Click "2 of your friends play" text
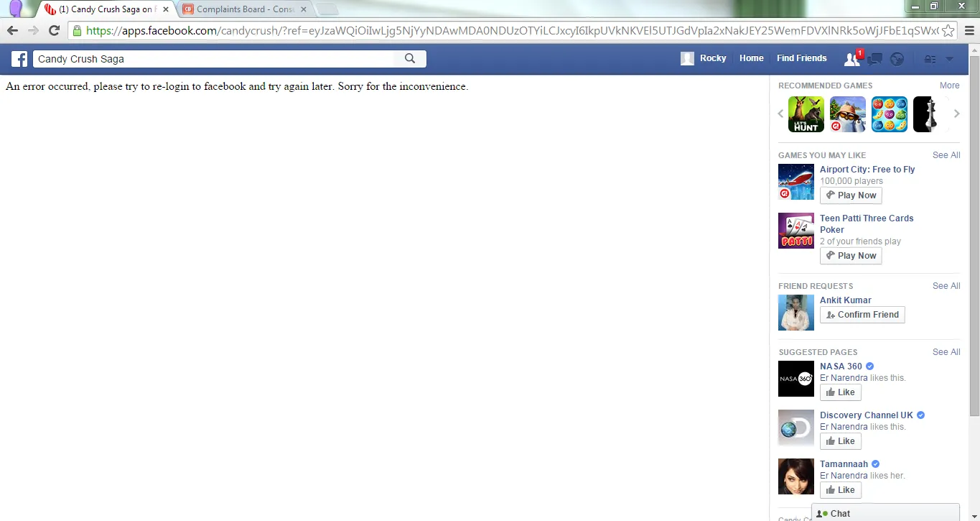 (x=860, y=241)
